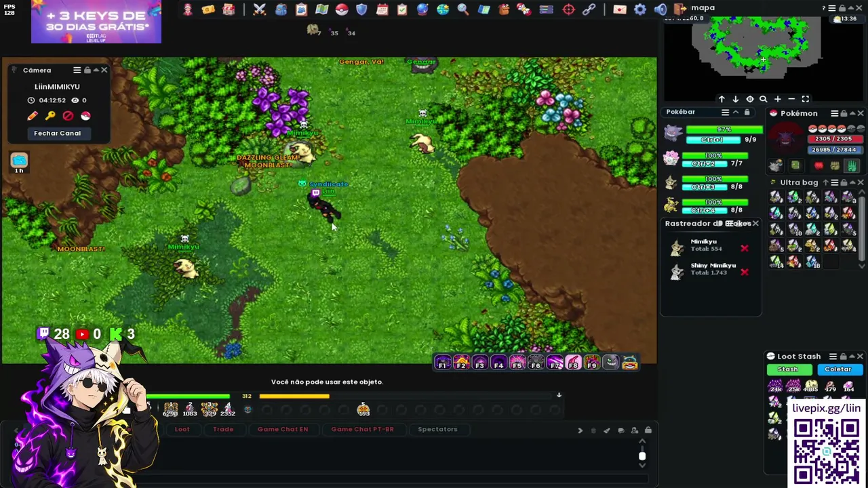Screen dimensions: 868x488
Task: Expand minimap to fullscreen
Action: click(x=805, y=100)
